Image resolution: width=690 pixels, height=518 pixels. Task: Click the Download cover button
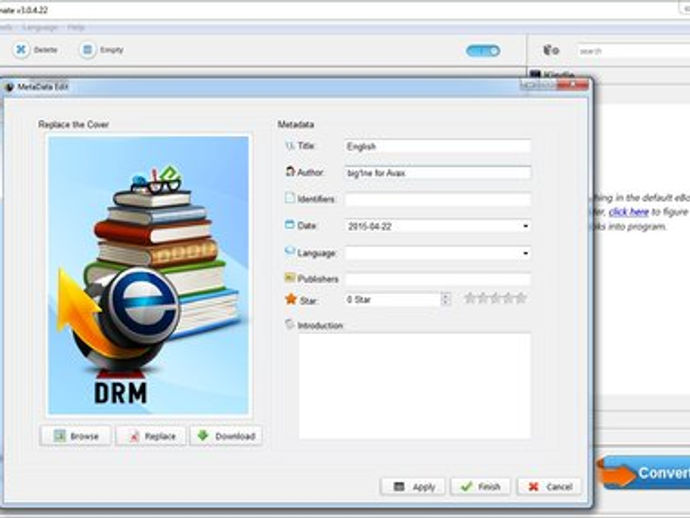click(226, 436)
